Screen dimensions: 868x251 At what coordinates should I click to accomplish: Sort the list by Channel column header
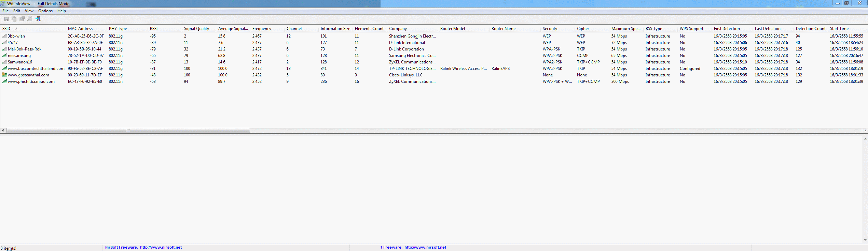click(x=294, y=29)
